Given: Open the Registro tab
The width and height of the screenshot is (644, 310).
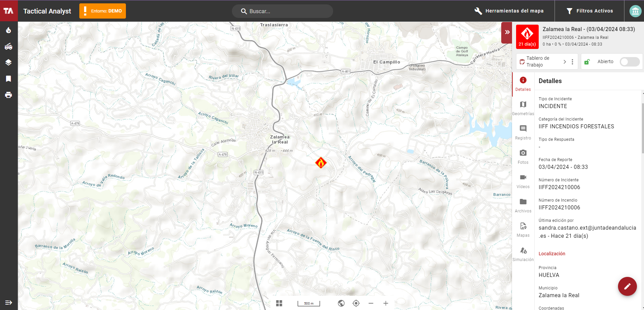Looking at the screenshot, I should click(x=523, y=132).
